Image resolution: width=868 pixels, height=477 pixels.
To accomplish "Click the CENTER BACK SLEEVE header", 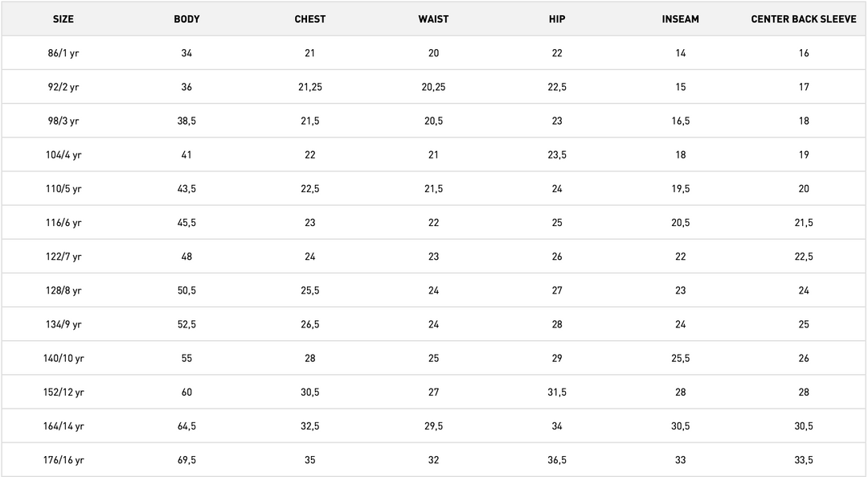I will 804,19.
